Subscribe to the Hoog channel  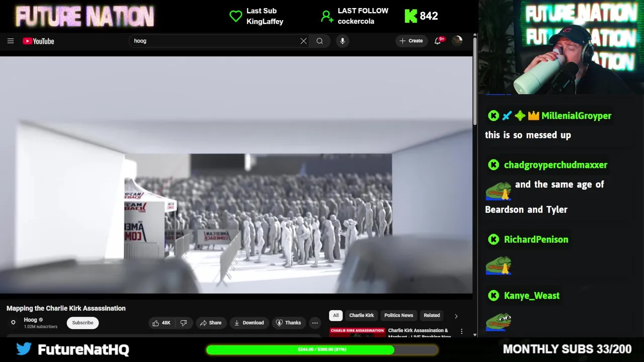pyautogui.click(x=83, y=323)
